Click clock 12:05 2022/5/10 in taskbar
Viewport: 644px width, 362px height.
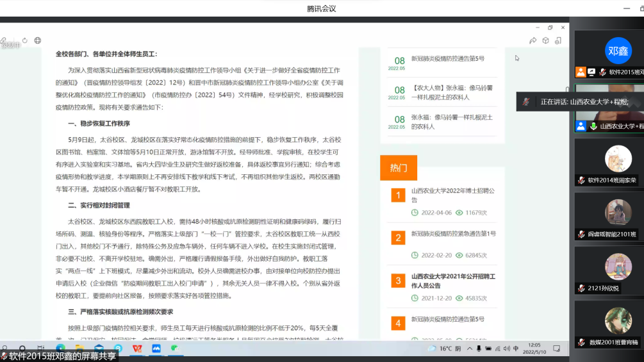(534, 349)
